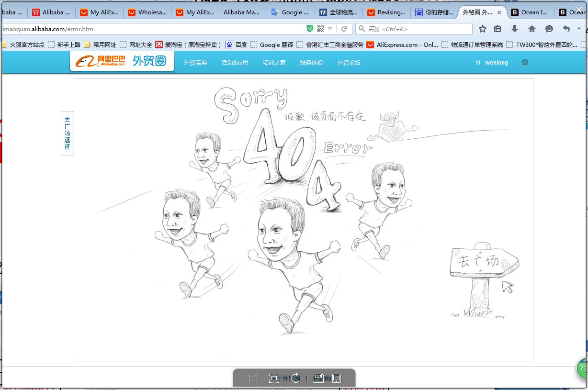Open the downloads arrow icon

pyautogui.click(x=515, y=29)
